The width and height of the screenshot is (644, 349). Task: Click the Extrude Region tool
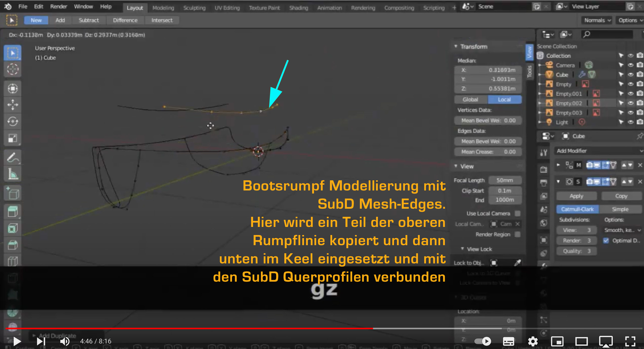(12, 211)
